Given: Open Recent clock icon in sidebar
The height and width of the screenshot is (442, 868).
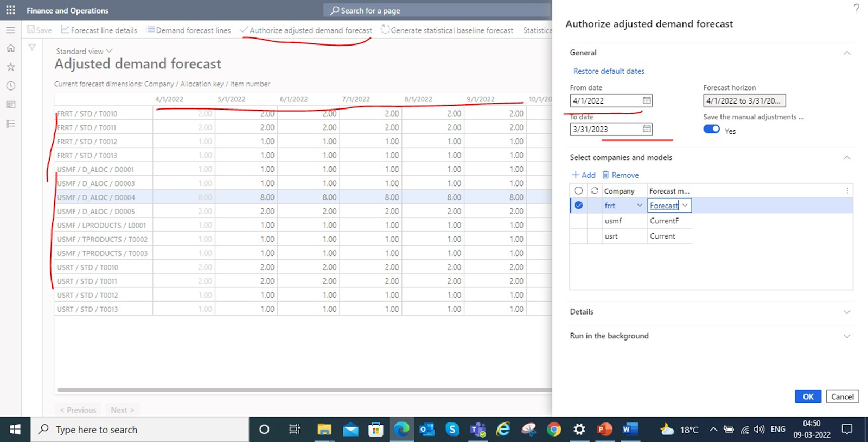Looking at the screenshot, I should click(x=10, y=86).
